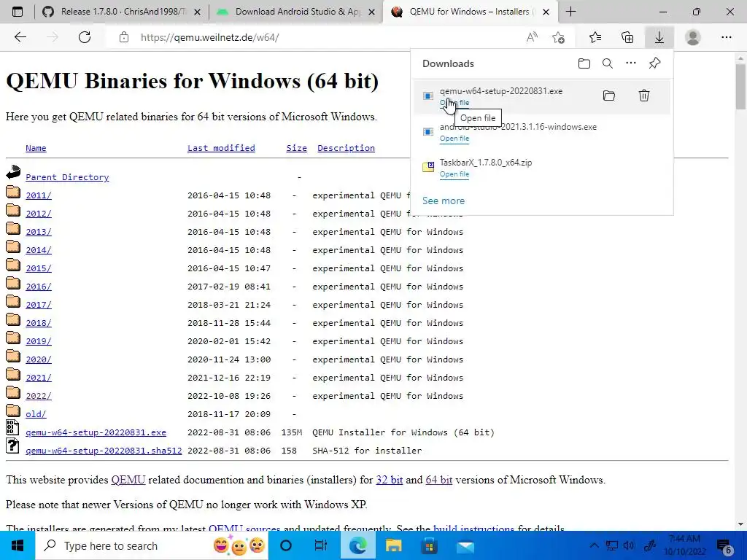Viewport: 747px width, 560px height.
Task: Toggle the Downloads toolbar button
Action: (x=659, y=37)
